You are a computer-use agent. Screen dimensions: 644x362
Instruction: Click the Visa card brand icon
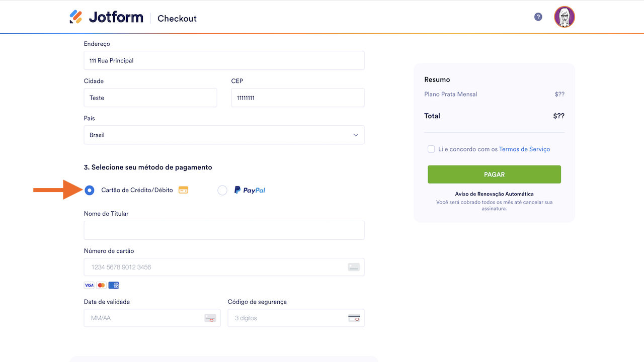pos(89,285)
